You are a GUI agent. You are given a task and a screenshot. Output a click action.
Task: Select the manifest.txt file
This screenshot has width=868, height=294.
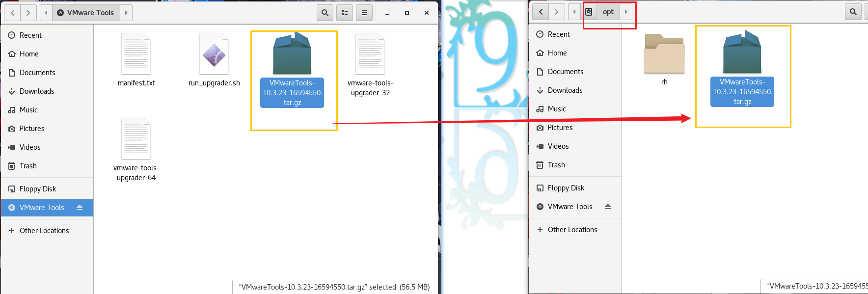pyautogui.click(x=136, y=60)
